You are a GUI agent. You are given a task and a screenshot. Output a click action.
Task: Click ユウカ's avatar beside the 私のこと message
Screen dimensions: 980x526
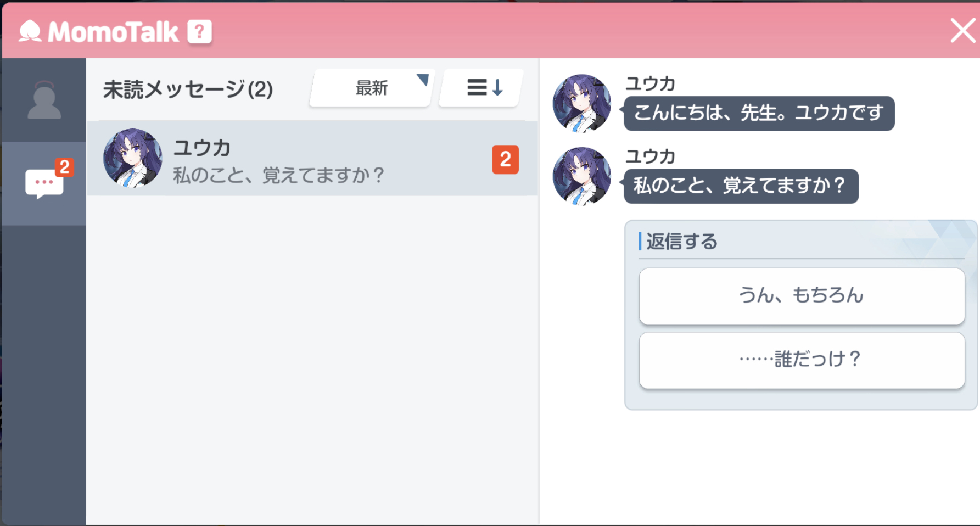582,176
